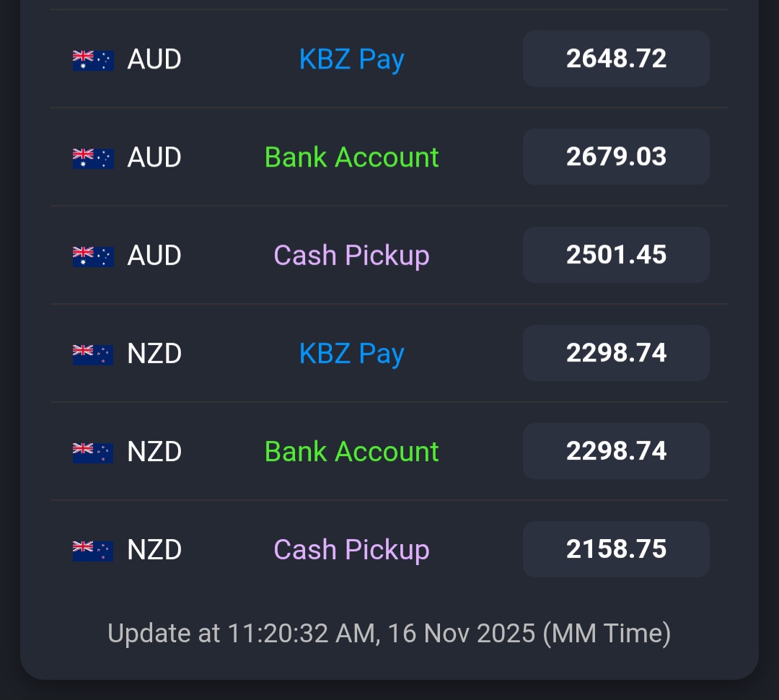The height and width of the screenshot is (700, 779).
Task: Select KBZ Pay for NZD
Action: pyautogui.click(x=351, y=354)
